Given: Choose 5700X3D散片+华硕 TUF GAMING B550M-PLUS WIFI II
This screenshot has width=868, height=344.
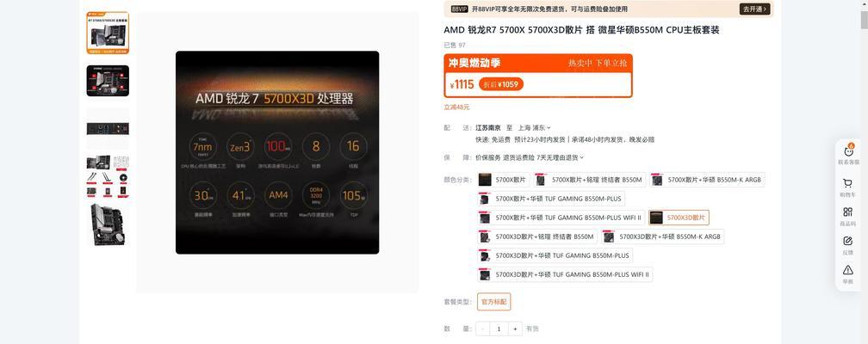Looking at the screenshot, I should click(565, 274).
